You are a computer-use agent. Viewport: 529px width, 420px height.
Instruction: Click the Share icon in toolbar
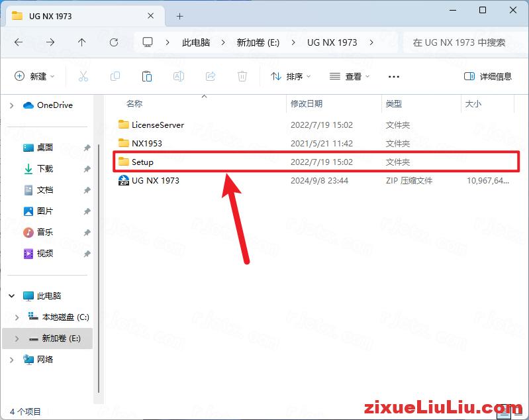coord(211,76)
